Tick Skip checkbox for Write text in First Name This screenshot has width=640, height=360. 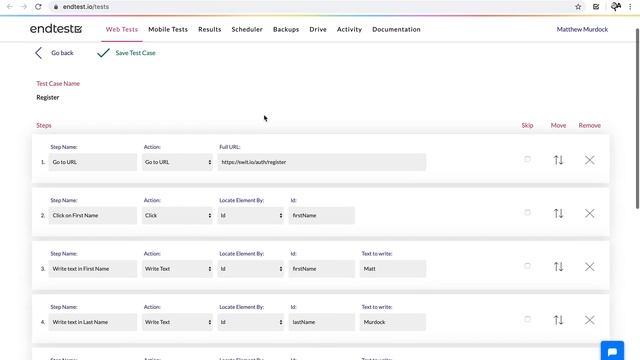tap(527, 266)
